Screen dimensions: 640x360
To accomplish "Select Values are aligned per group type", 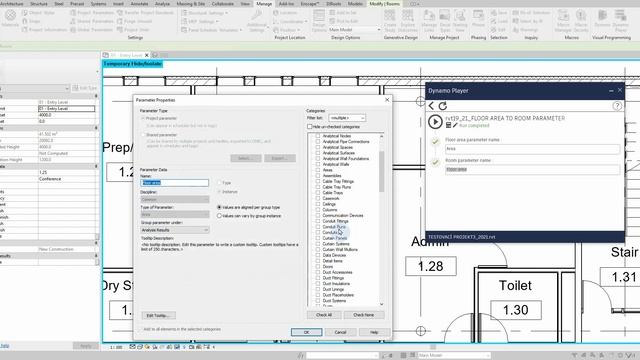I will click(x=219, y=207).
